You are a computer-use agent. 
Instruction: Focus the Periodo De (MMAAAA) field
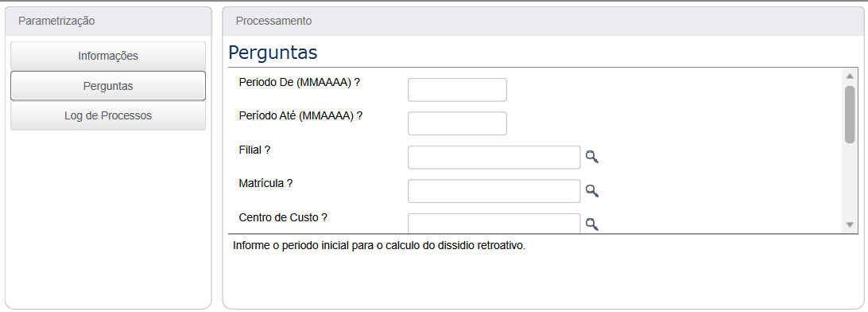457,90
